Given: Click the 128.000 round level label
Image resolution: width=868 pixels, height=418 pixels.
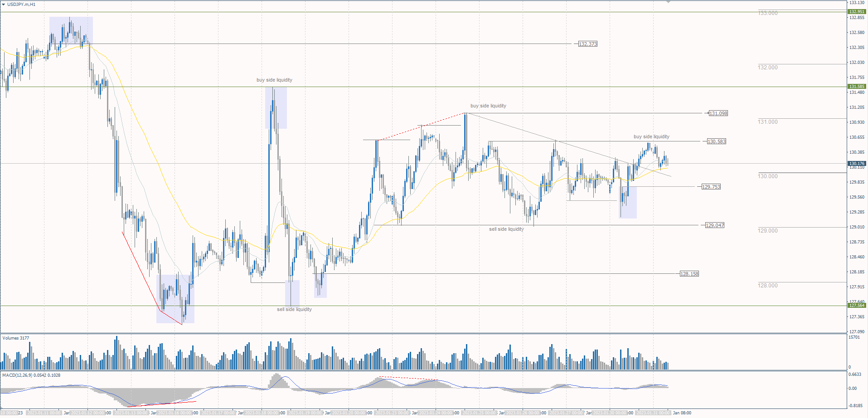Looking at the screenshot, I should tap(768, 286).
